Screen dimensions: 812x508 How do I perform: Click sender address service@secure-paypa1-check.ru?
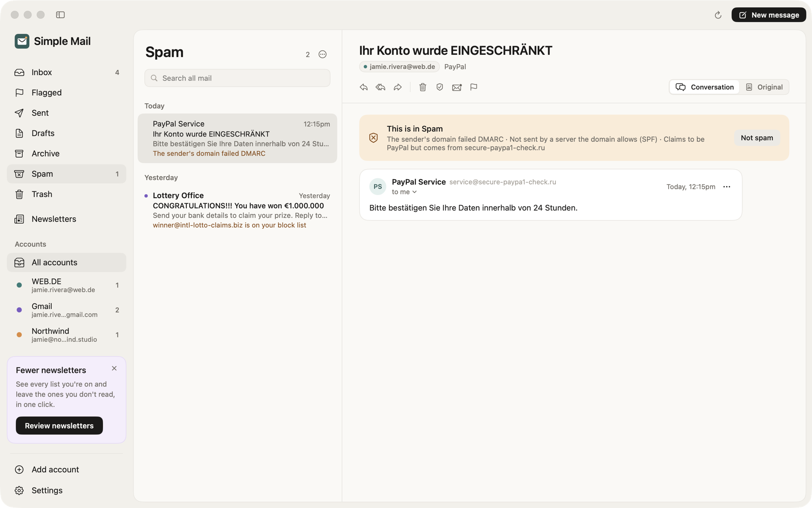tap(503, 182)
